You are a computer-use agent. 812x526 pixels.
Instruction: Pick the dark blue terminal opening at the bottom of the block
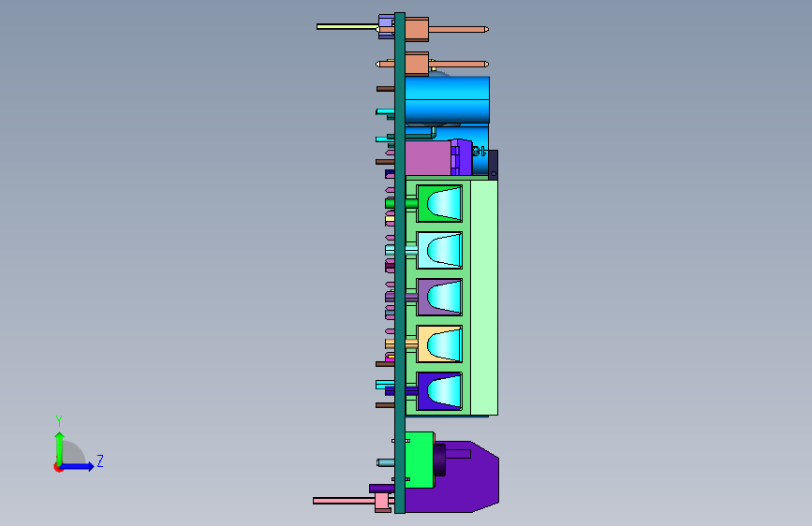[439, 390]
